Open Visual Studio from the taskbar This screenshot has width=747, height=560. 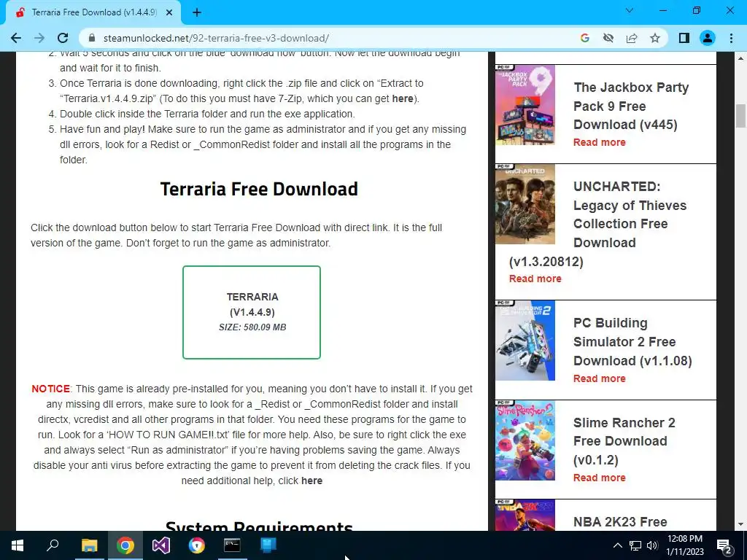click(x=161, y=545)
